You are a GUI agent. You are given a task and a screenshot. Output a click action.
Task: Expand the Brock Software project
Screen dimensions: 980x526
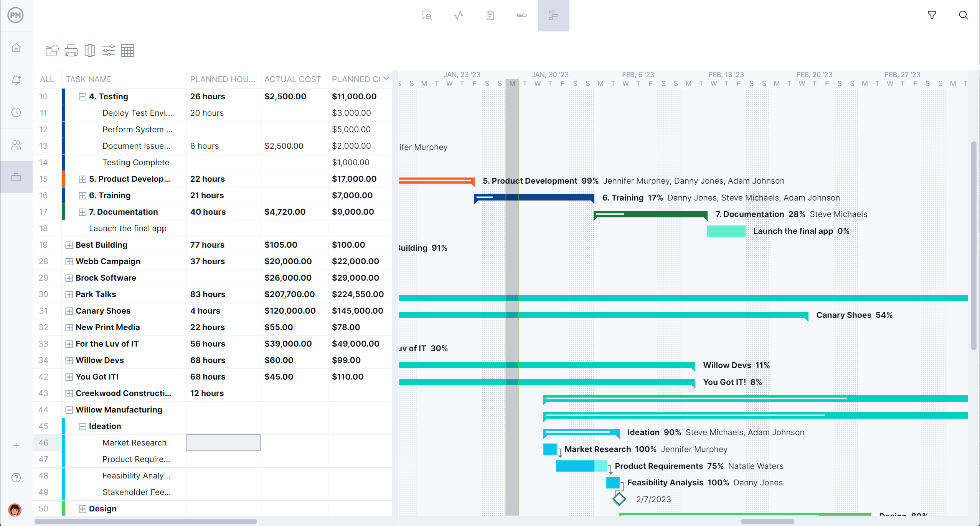(x=69, y=278)
